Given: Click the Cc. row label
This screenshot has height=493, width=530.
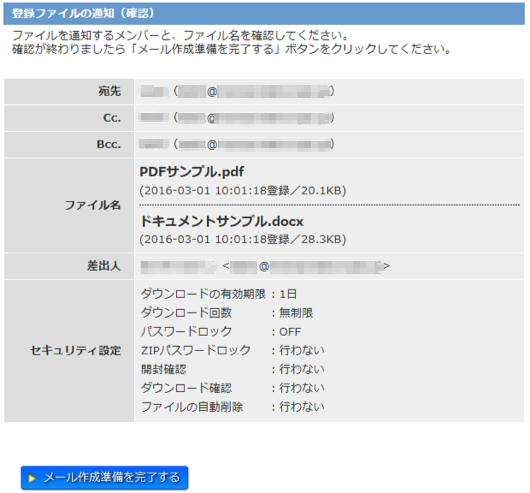Looking at the screenshot, I should 112,118.
